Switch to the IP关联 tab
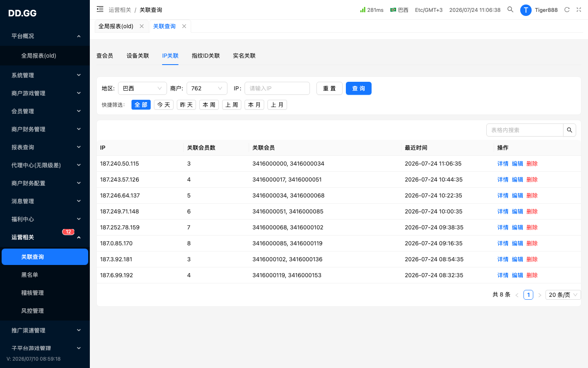Viewport: 588px width, 368px height. pyautogui.click(x=170, y=56)
